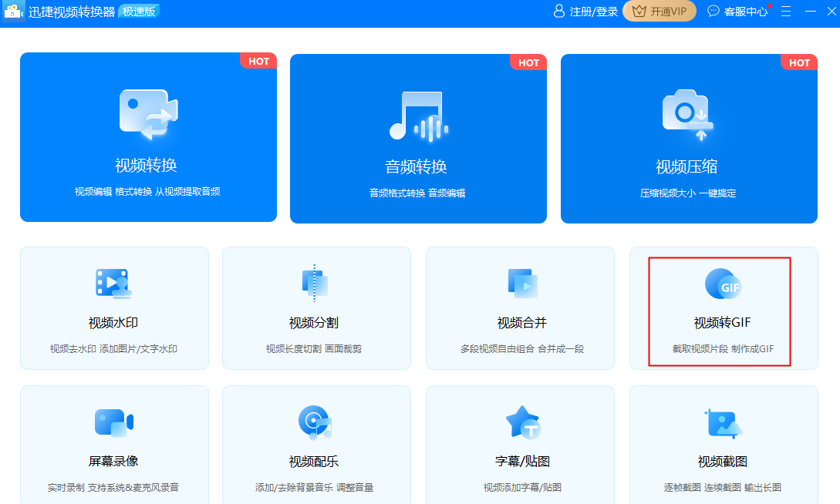Click 压缩视频大小 一键搞定 description

coord(688,193)
